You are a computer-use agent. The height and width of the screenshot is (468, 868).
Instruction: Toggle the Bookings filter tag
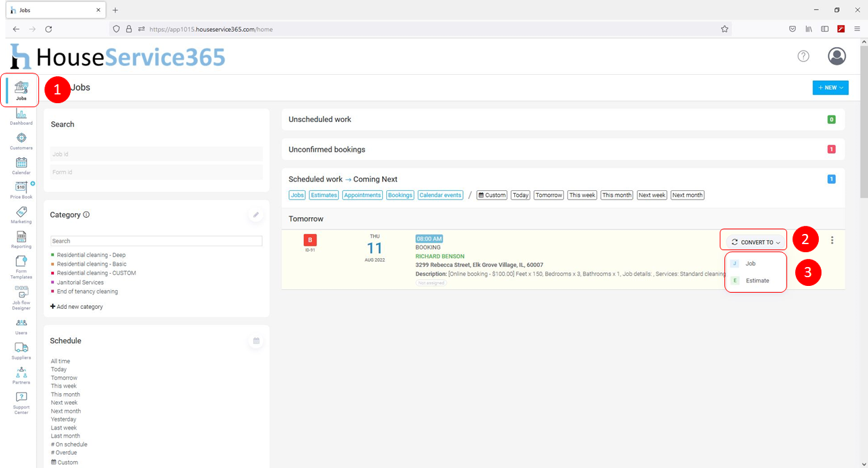400,195
